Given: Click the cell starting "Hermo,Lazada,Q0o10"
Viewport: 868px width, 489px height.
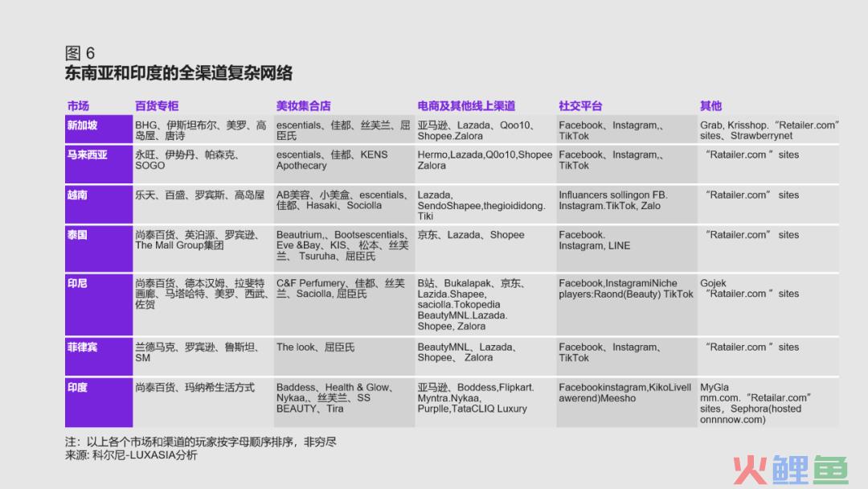Looking at the screenshot, I should pyautogui.click(x=485, y=164).
